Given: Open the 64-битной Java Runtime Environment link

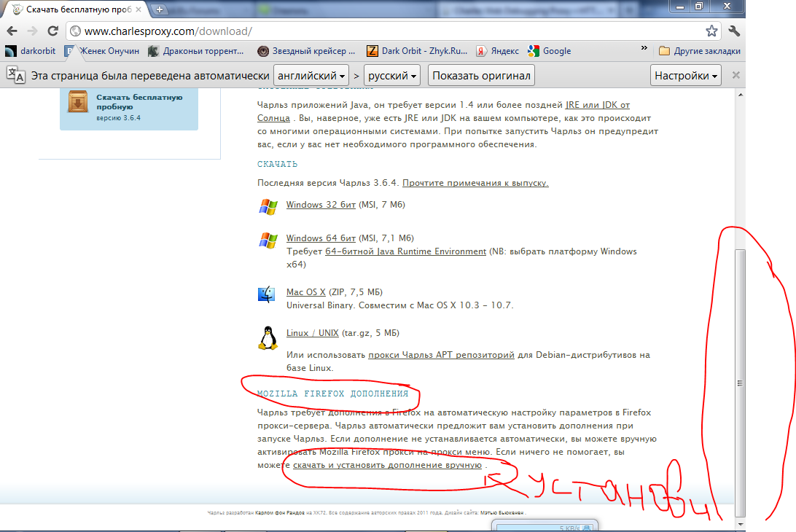Looking at the screenshot, I should tap(405, 251).
